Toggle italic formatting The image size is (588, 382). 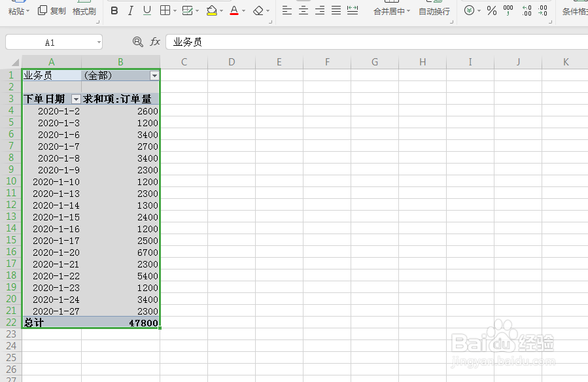[131, 11]
